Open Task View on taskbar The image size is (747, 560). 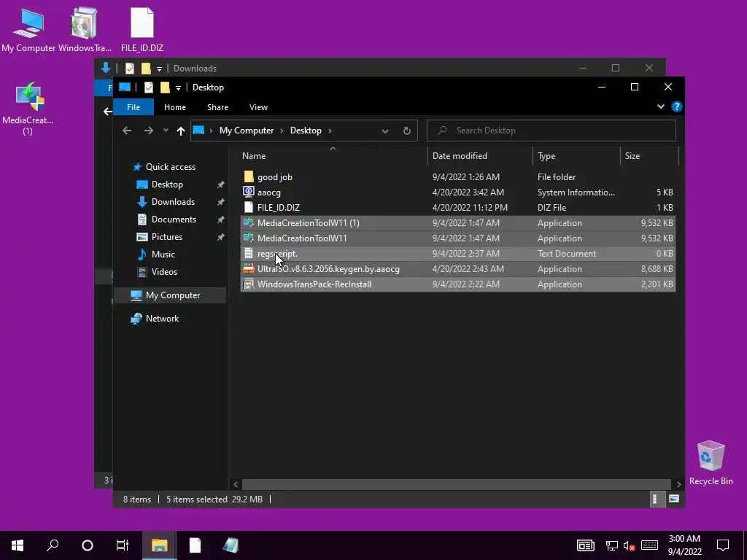[x=123, y=545]
